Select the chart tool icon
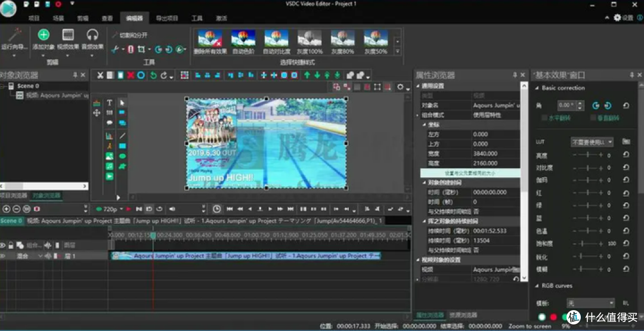Screen dimensions: 644x331 tap(110, 135)
